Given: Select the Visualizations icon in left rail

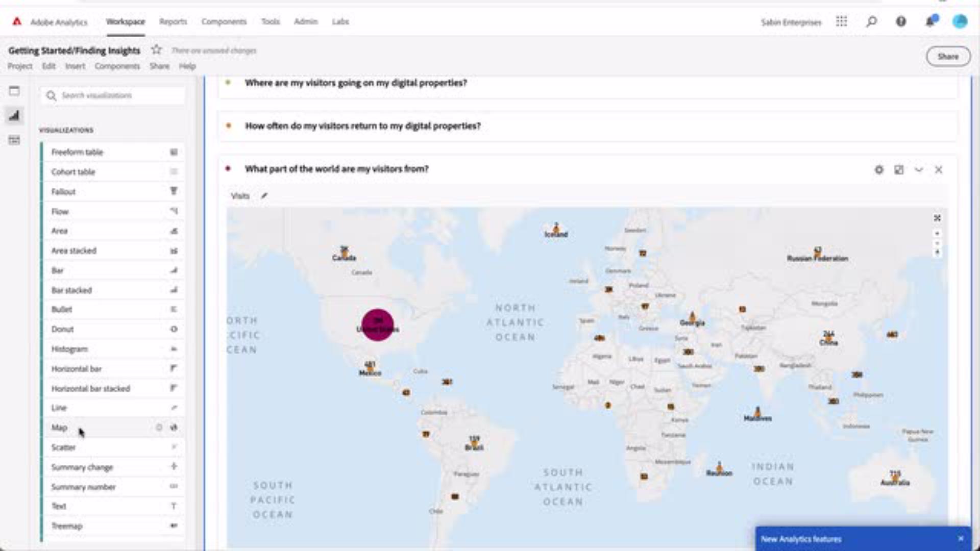Looking at the screenshot, I should (14, 116).
